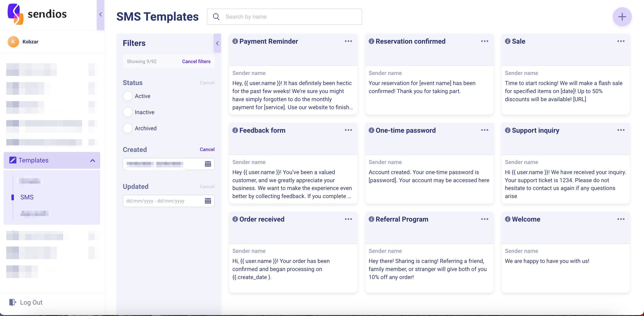Image resolution: width=644 pixels, height=316 pixels.
Task: Open the SMS templates submenu item
Action: (x=27, y=197)
